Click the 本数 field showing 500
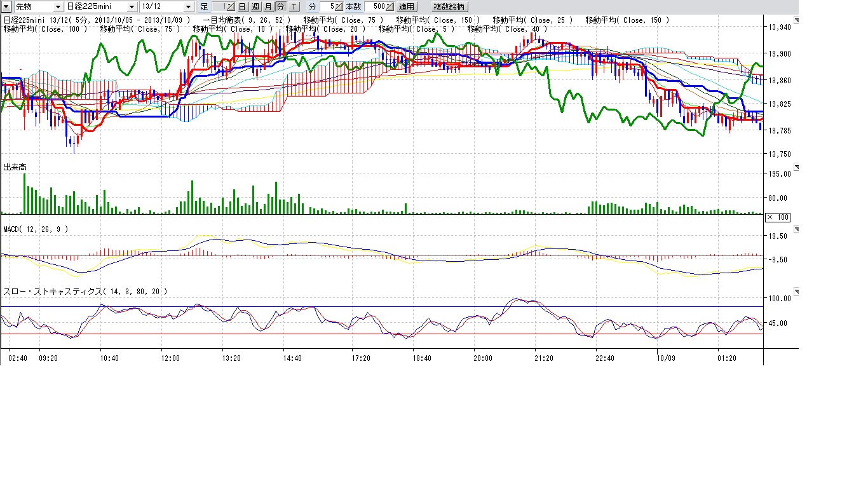The height and width of the screenshot is (488, 868). (374, 6)
